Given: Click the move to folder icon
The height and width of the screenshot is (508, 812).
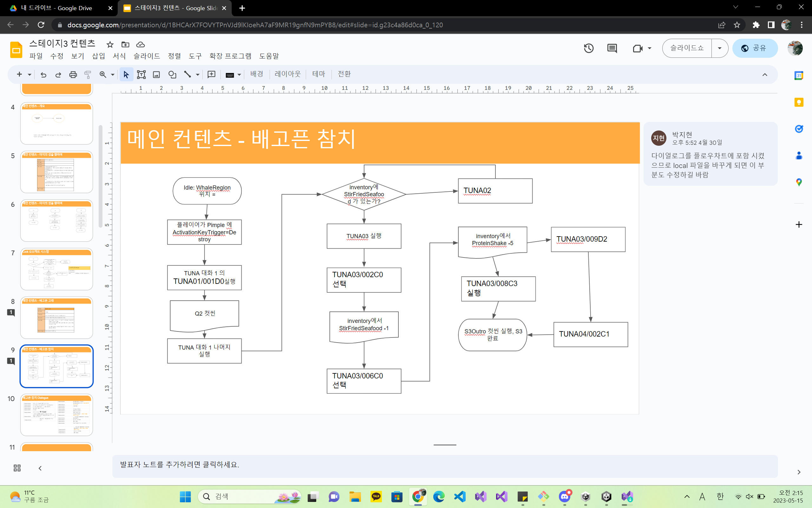Looking at the screenshot, I should pyautogui.click(x=125, y=44).
